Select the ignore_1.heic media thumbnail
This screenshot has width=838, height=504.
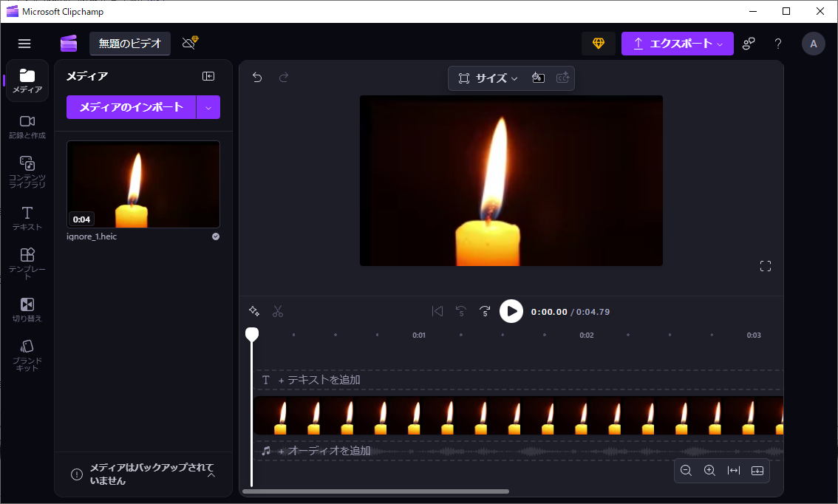pyautogui.click(x=143, y=184)
